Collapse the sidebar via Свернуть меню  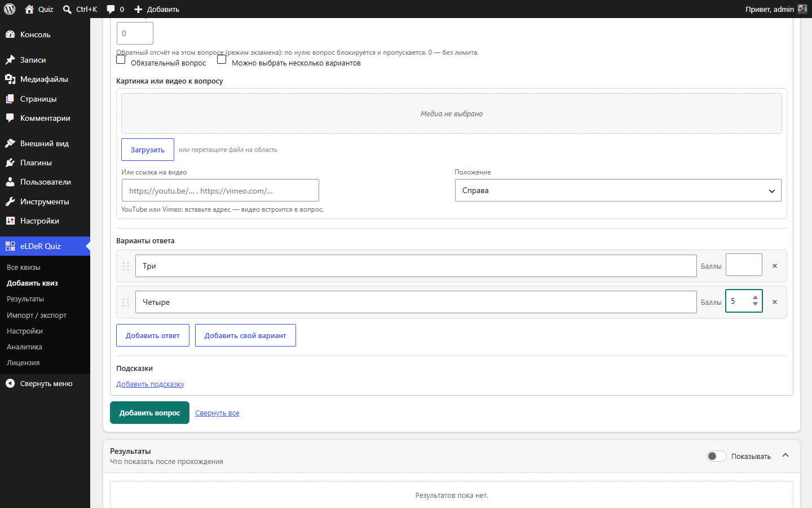click(x=45, y=383)
